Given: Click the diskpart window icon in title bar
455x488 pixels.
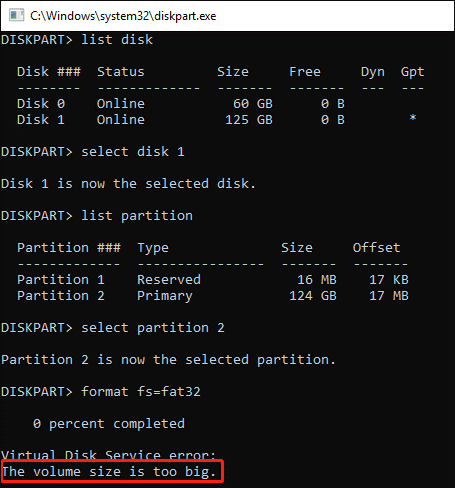Looking at the screenshot, I should tap(16, 16).
